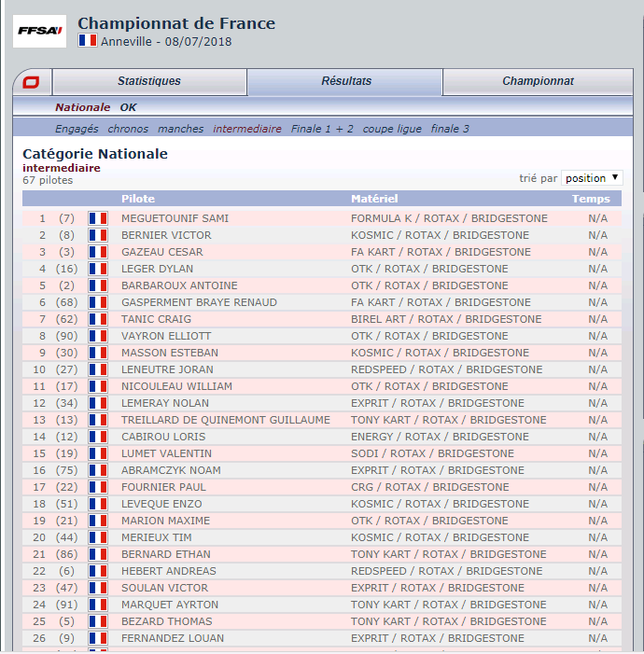Open the coupe ligue link
The width and height of the screenshot is (644, 654).
pyautogui.click(x=392, y=129)
